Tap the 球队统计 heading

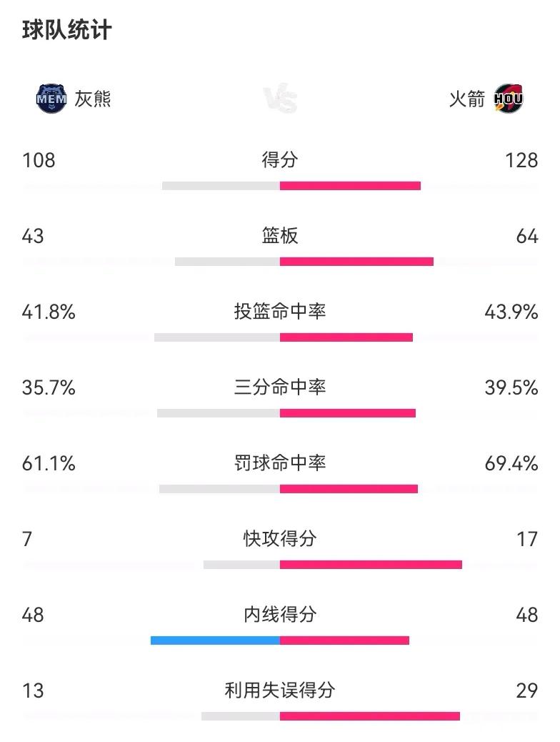[x=66, y=30]
